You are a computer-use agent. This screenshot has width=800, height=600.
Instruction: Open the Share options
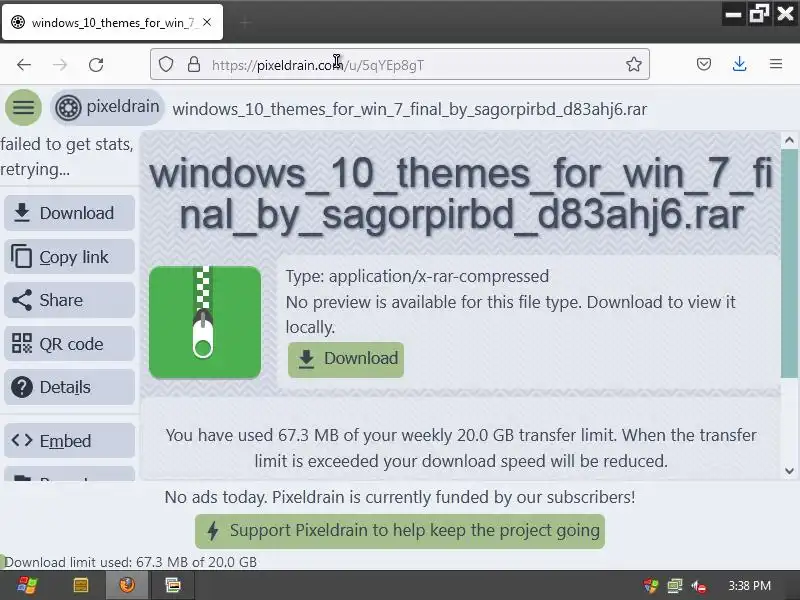pyautogui.click(x=69, y=300)
